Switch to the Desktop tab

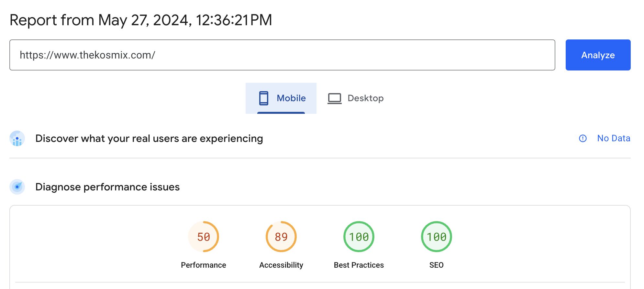(x=355, y=98)
